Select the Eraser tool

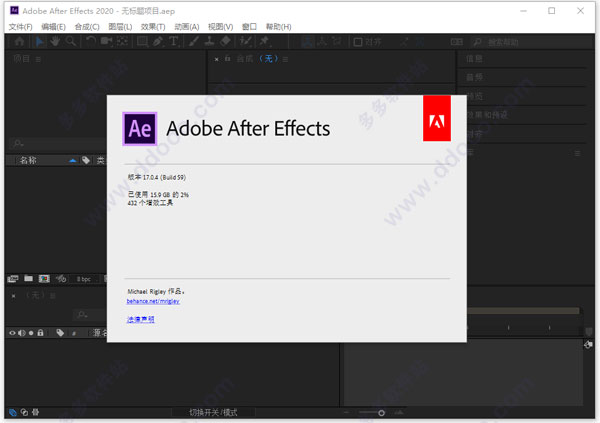[x=225, y=41]
